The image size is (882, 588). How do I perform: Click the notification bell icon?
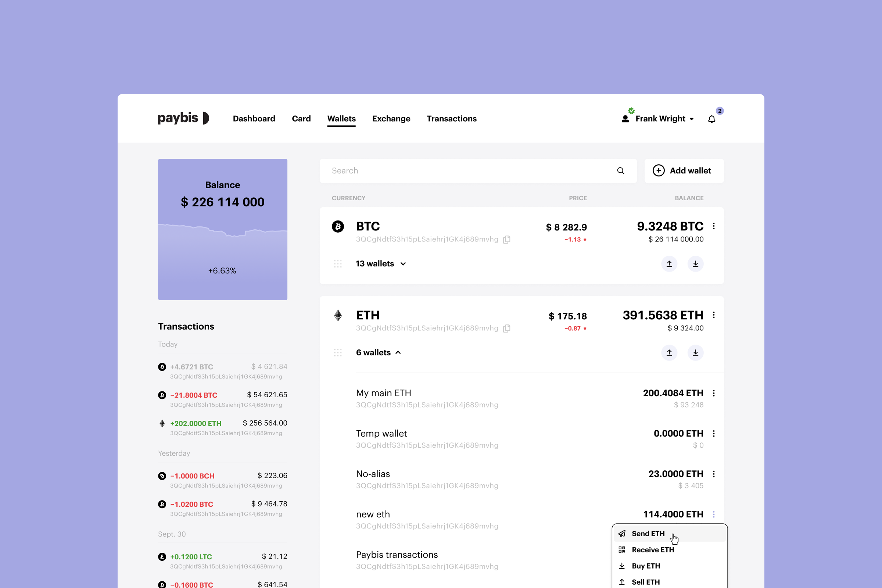(x=711, y=119)
